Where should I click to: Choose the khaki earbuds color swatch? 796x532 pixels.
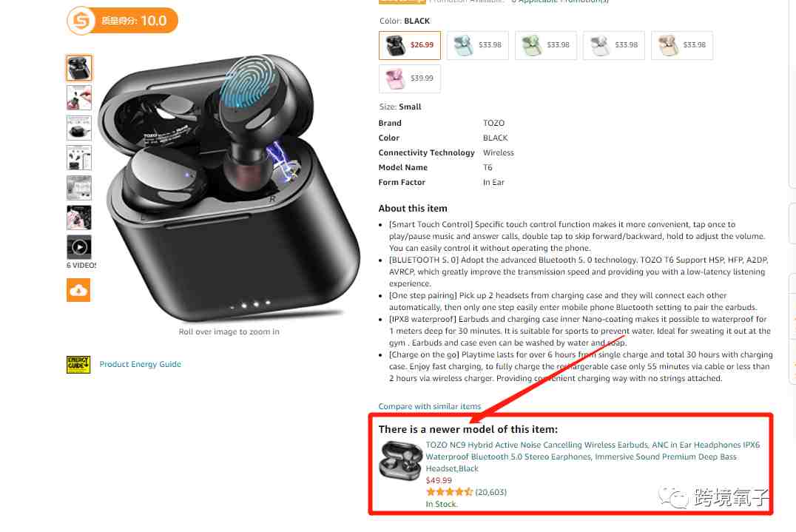point(682,45)
